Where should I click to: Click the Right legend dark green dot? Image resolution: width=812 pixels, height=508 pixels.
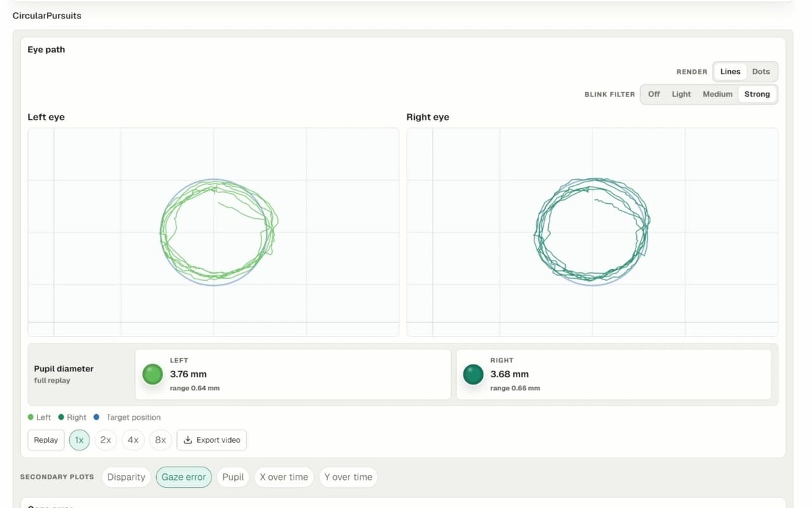[61, 417]
